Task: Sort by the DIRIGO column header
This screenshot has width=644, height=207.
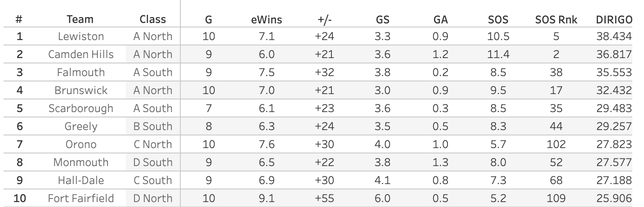Action: tap(614, 19)
